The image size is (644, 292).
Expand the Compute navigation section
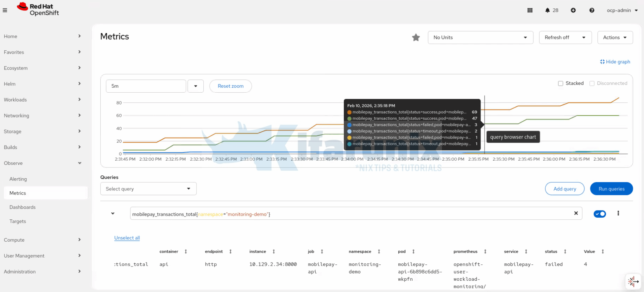tap(43, 240)
